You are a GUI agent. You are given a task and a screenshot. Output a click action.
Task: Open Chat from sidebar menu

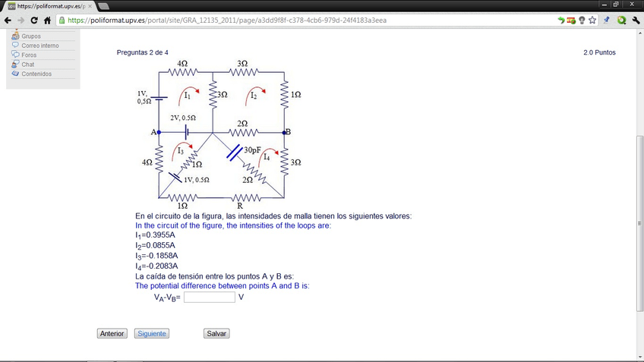click(28, 65)
